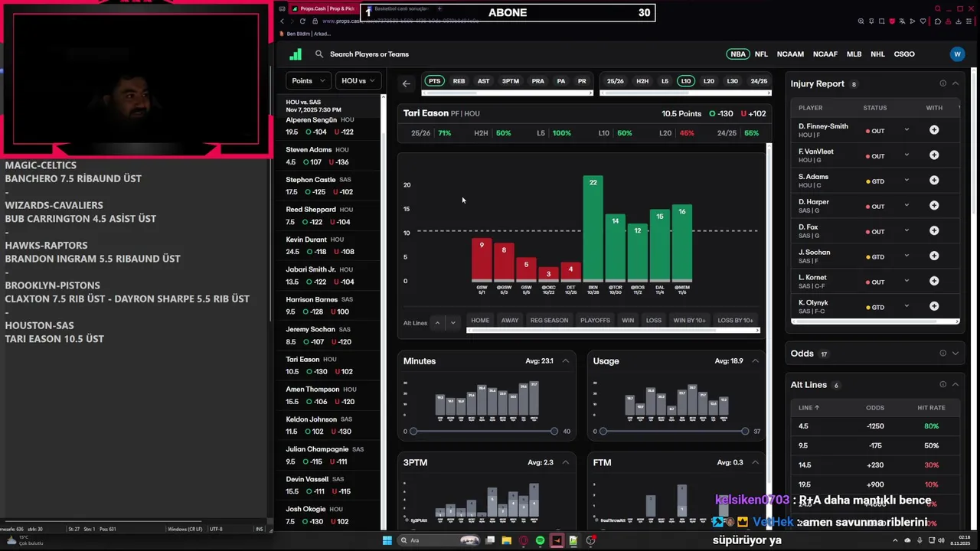Switch to the NFL league tab
Viewport: 980px width, 551px height.
coord(761,54)
